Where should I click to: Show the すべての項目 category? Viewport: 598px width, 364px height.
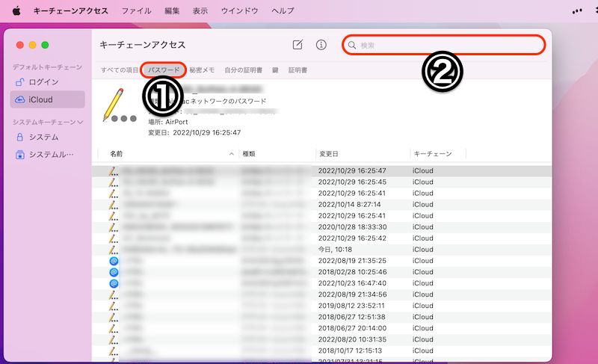120,70
